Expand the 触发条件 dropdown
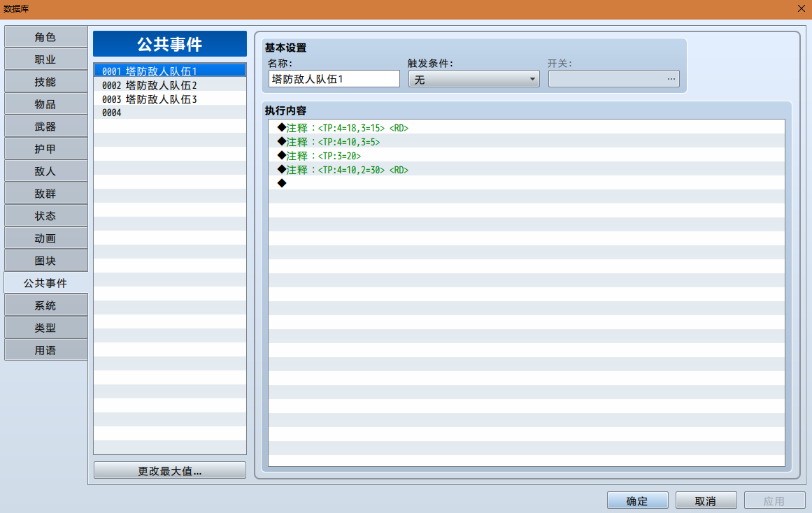The width and height of the screenshot is (812, 513). [x=473, y=79]
